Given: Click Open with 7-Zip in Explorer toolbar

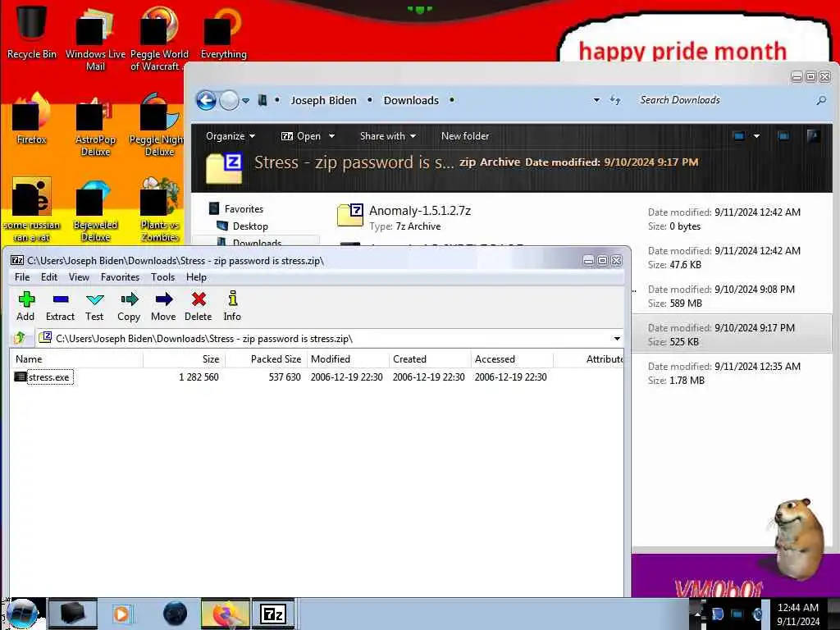Looking at the screenshot, I should tap(300, 136).
